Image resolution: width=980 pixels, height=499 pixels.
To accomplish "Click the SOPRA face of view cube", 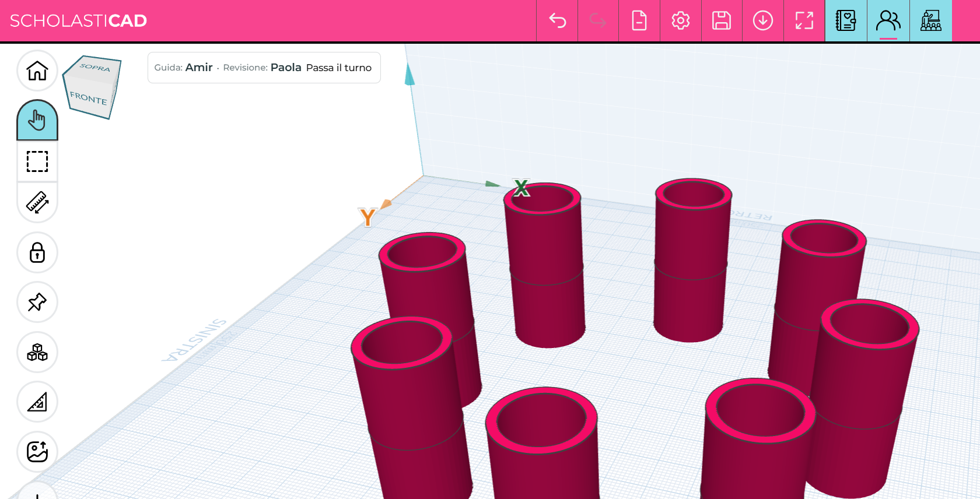I will (x=94, y=67).
